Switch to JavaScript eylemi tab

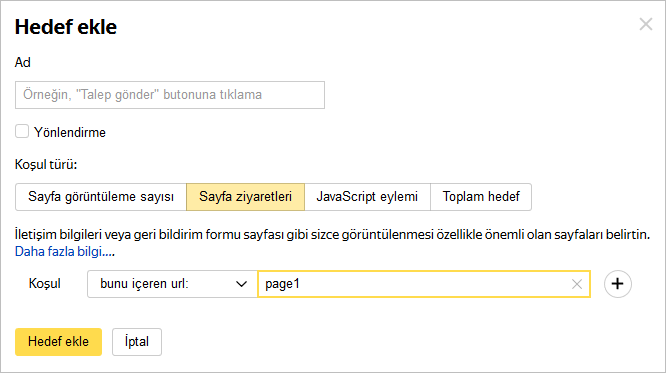tap(367, 197)
